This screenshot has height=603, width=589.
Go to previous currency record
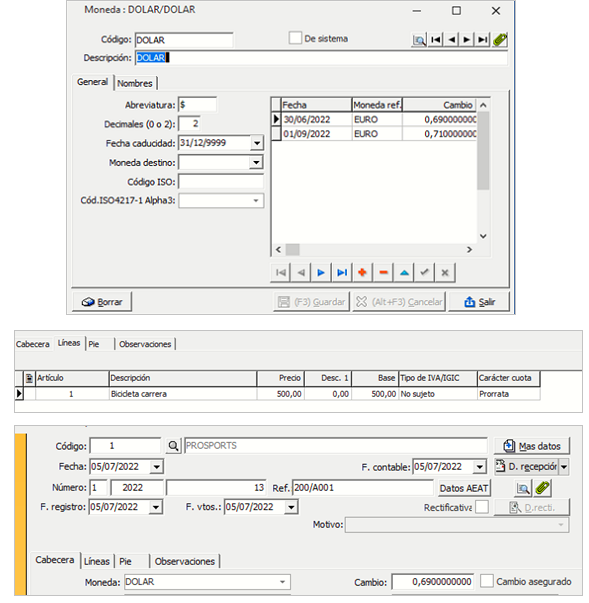(452, 40)
